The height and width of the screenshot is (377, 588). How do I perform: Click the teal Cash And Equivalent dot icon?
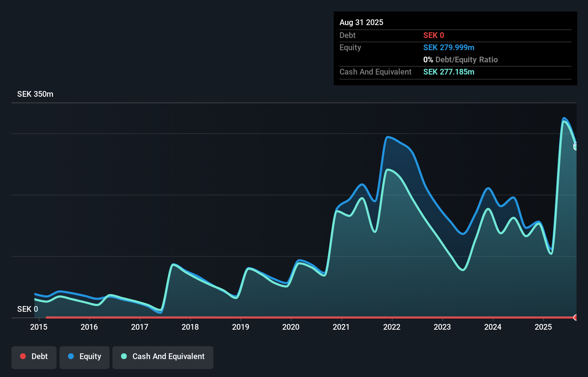coord(124,356)
